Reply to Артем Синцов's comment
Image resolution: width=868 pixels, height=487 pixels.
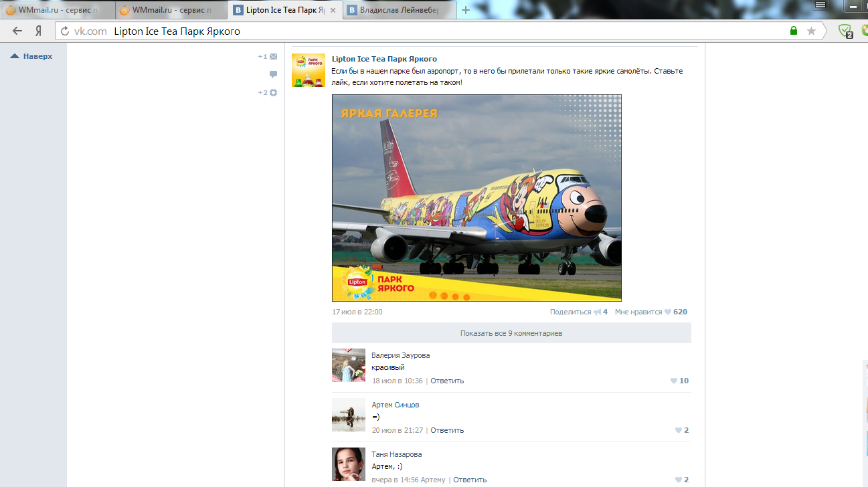[447, 430]
